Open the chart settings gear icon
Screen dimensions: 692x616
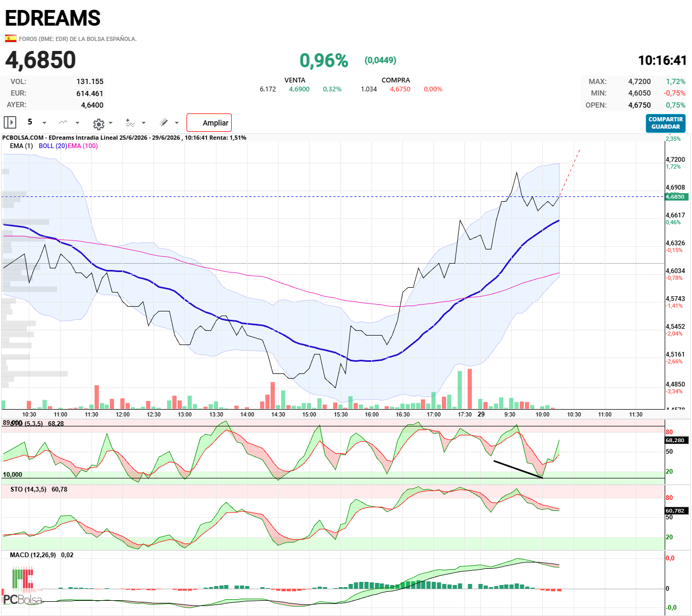(x=98, y=124)
